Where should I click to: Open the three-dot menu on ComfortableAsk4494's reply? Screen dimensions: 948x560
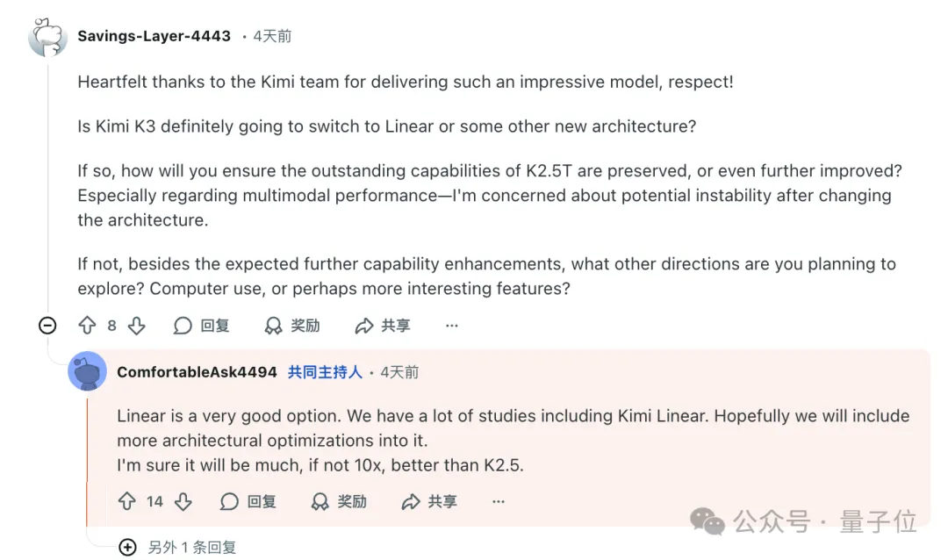499,501
